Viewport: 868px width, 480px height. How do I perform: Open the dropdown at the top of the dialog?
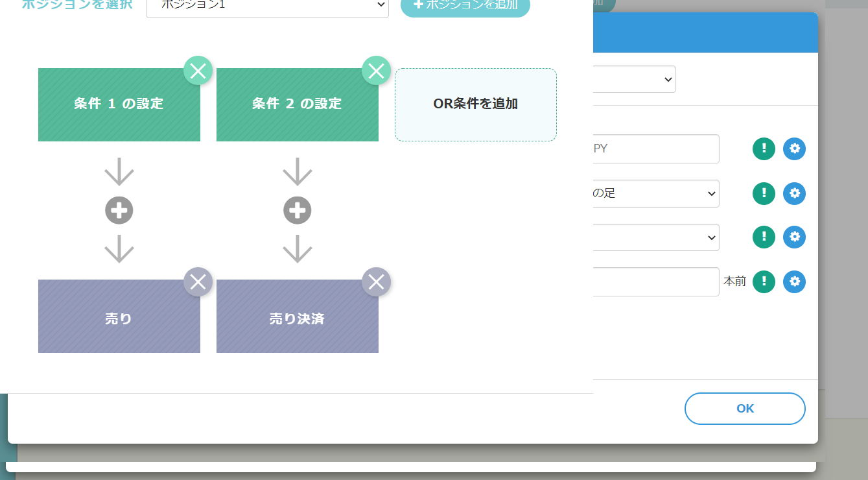[635, 79]
